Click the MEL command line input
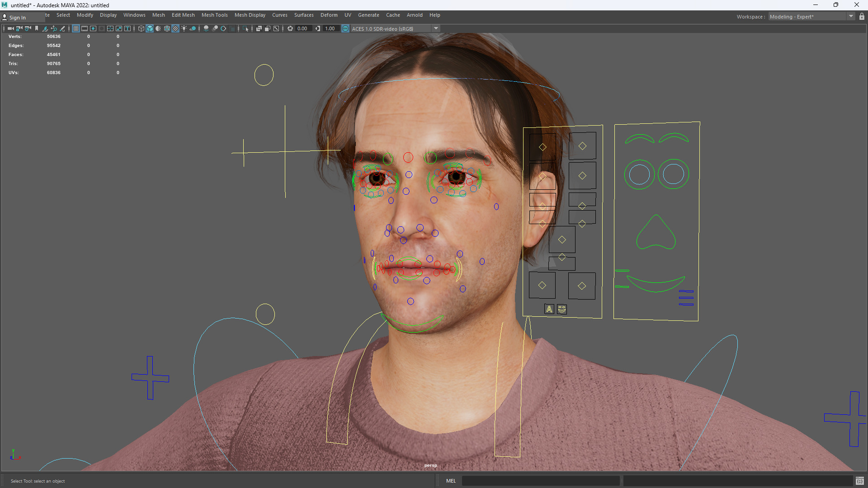868x488 pixels. click(540, 481)
